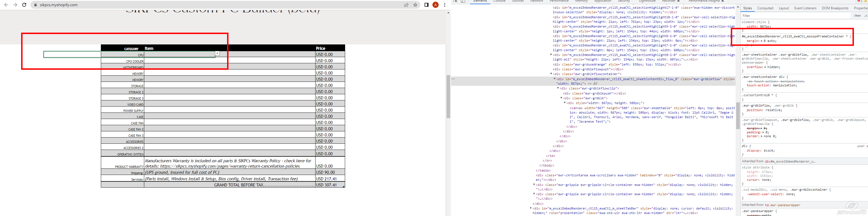Viewport: 868px width, 216px height.
Task: Click the share page icon in address bar
Action: tap(406, 5)
